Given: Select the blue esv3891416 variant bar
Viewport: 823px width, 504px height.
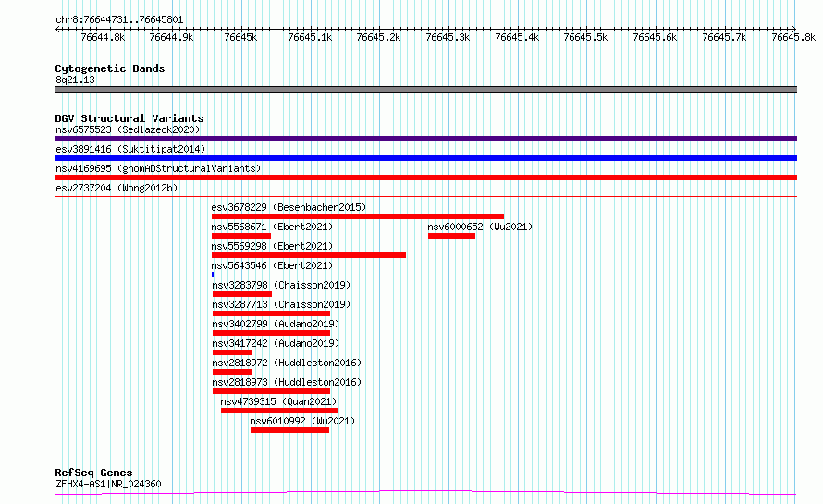Looking at the screenshot, I should [x=425, y=158].
